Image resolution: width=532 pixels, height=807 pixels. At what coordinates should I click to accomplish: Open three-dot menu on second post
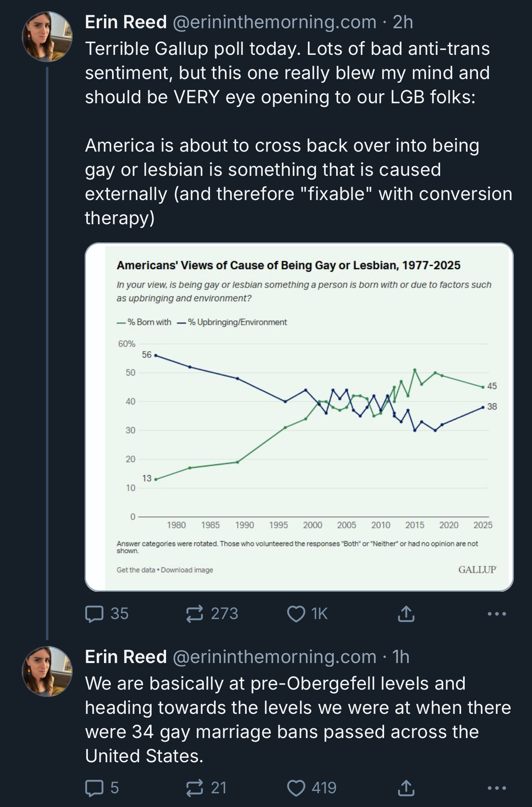pos(497,788)
